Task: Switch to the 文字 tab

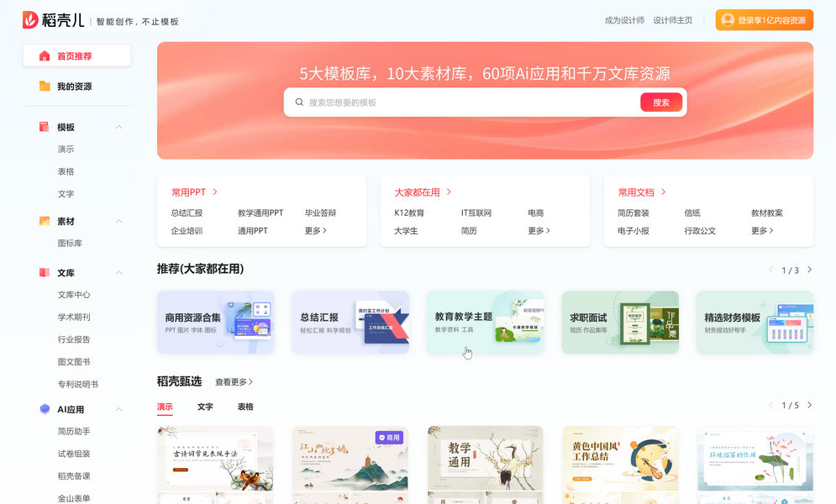Action: click(x=205, y=407)
